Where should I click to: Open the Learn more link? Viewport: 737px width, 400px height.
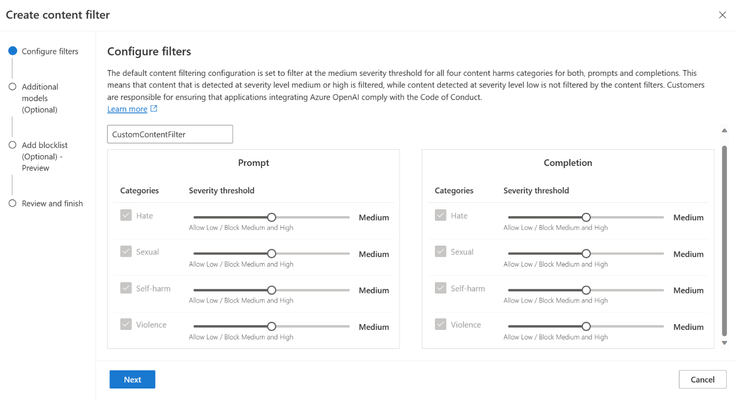(x=127, y=109)
